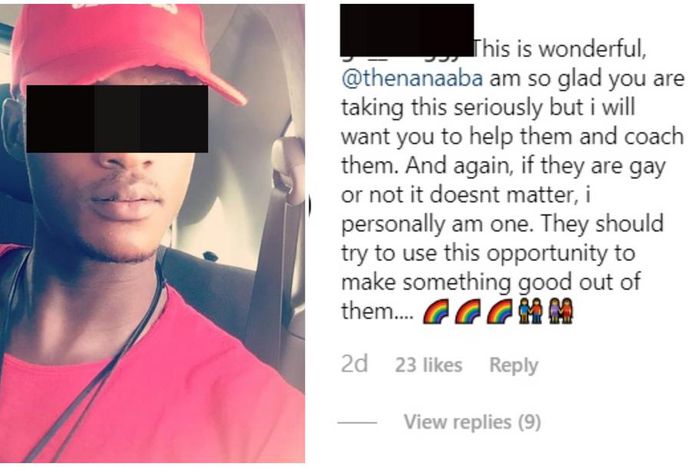Select the blacked-out username above the comment

click(407, 30)
